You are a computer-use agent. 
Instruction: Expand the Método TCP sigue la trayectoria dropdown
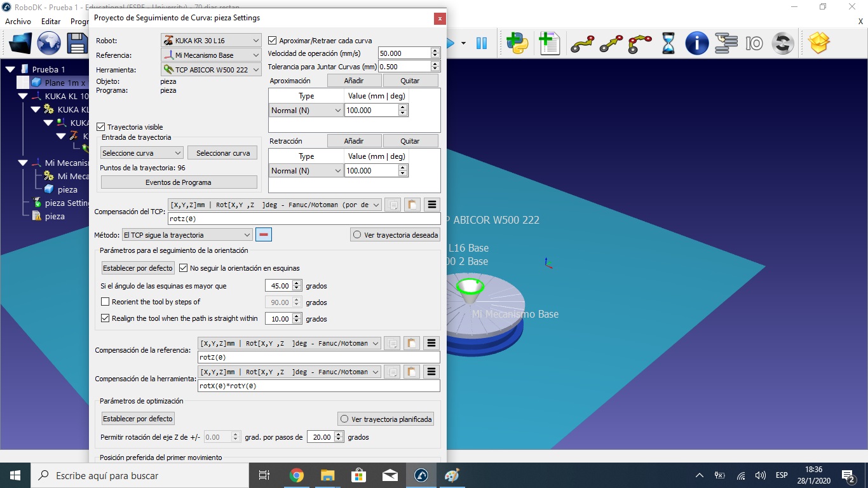187,235
